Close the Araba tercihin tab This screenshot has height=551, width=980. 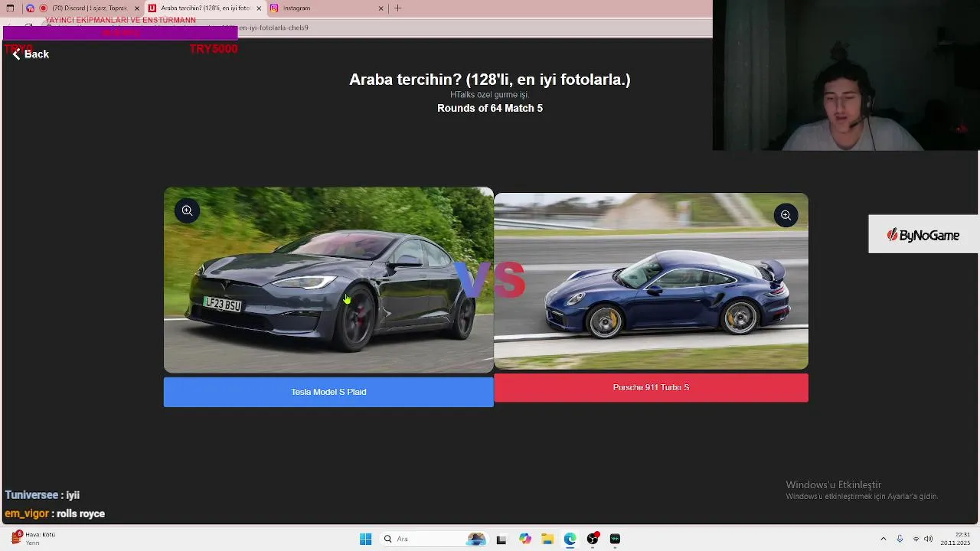tap(259, 8)
